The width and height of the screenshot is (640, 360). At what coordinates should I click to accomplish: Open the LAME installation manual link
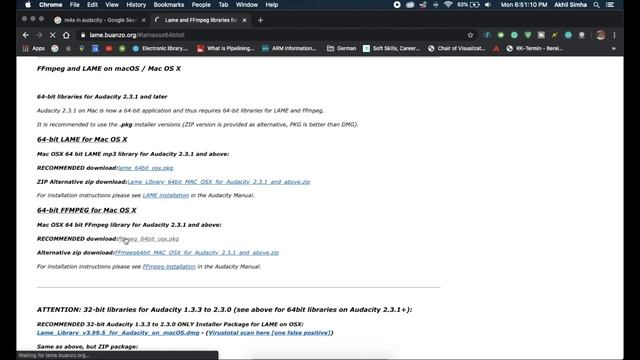166,196
